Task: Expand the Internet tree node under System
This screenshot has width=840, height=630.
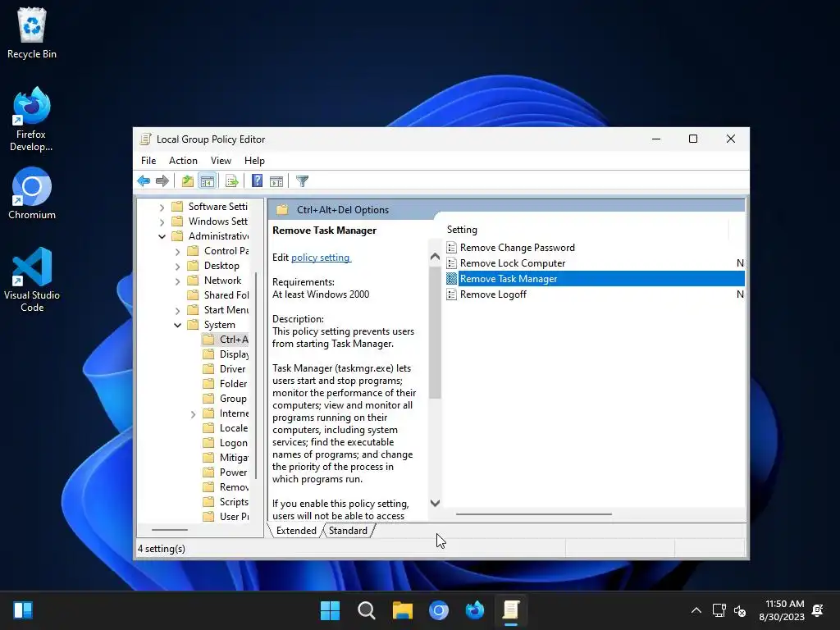Action: pos(193,413)
